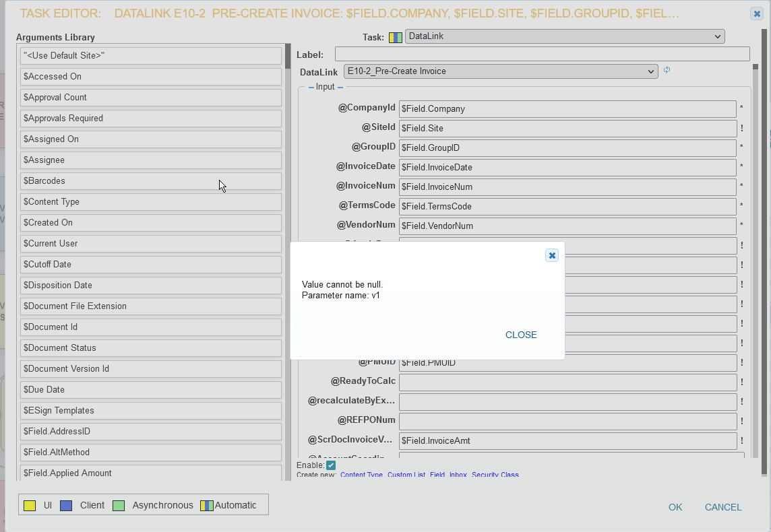Select the $Document Version Id argument

[151, 369]
